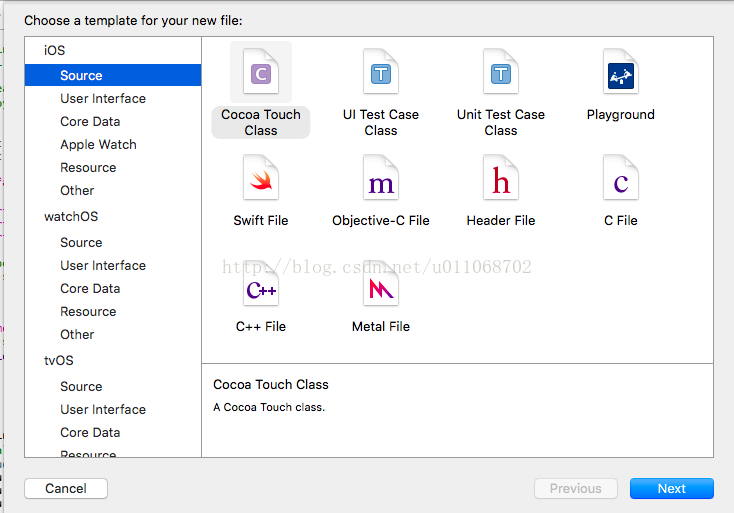Click the Header File label
Screen dimensions: 734x513
[500, 220]
